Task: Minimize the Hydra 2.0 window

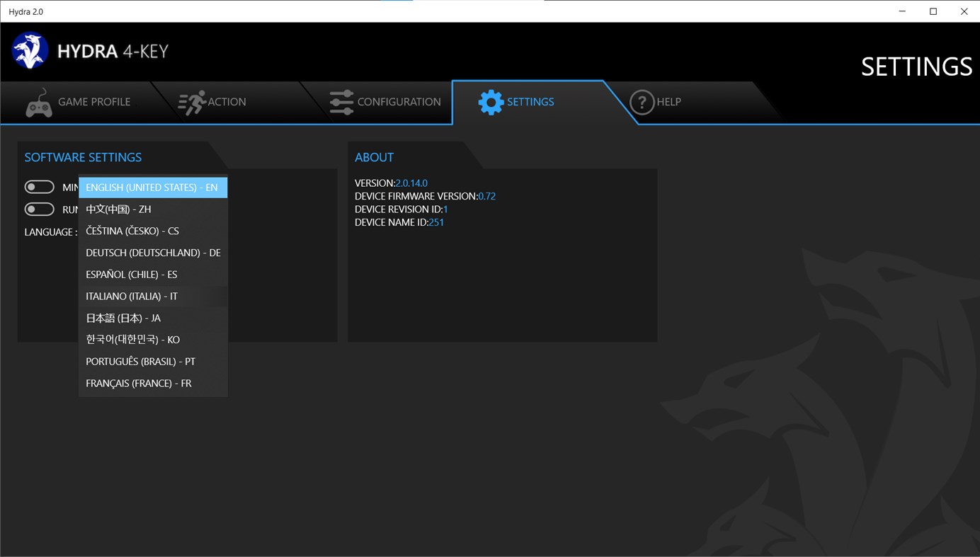Action: coord(901,11)
